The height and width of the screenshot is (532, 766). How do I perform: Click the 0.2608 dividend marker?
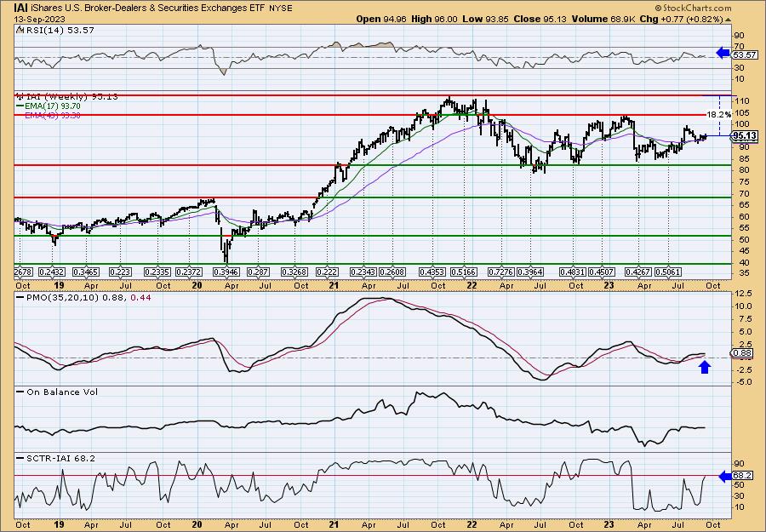(x=392, y=272)
